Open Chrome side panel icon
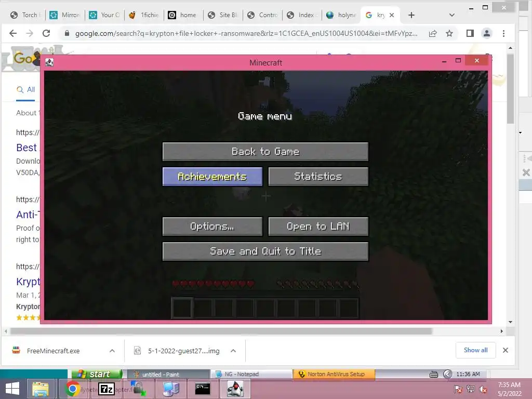The width and height of the screenshot is (532, 399). 470,33
